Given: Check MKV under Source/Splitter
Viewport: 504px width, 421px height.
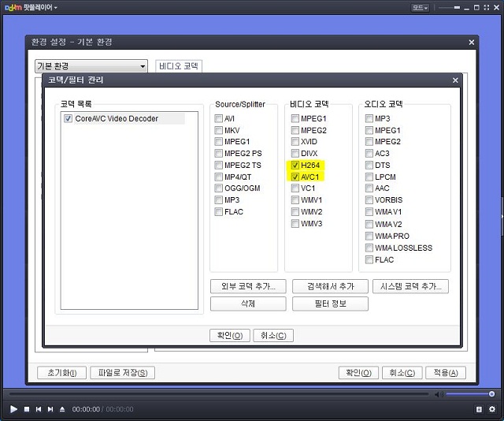Looking at the screenshot, I should click(x=219, y=130).
